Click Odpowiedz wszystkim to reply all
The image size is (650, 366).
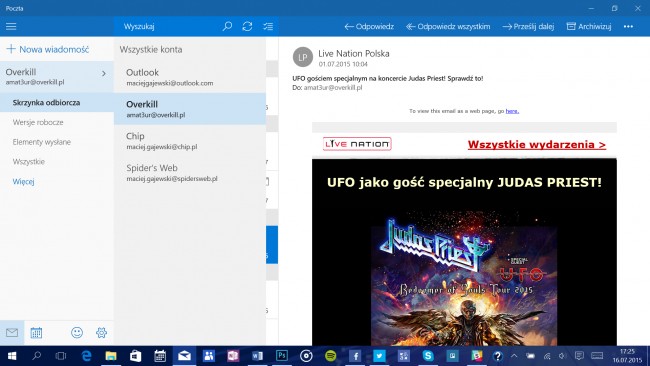(448, 27)
